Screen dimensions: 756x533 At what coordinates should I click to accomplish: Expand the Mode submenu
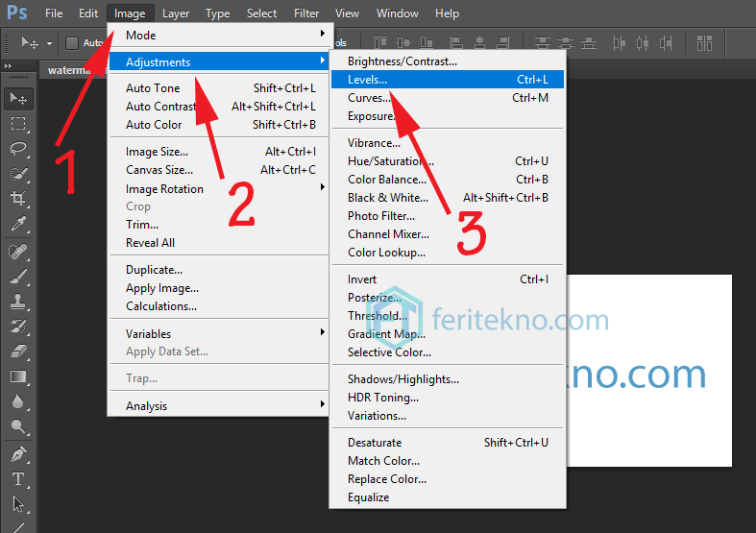tap(219, 36)
